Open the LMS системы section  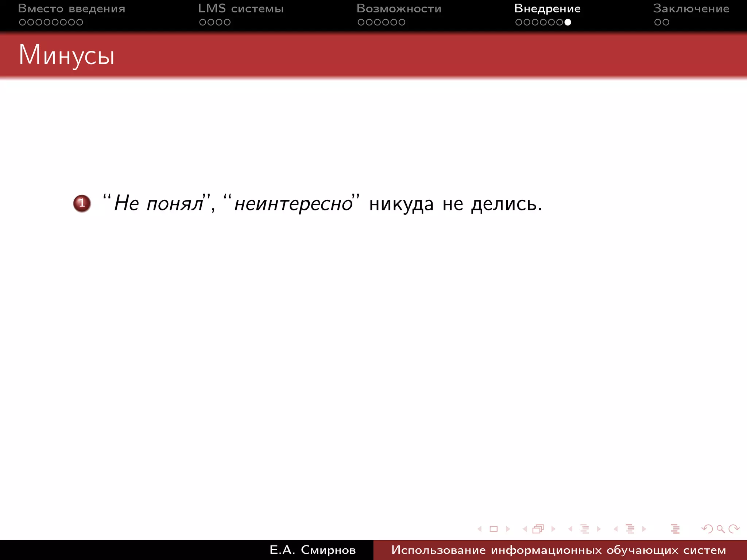[241, 8]
